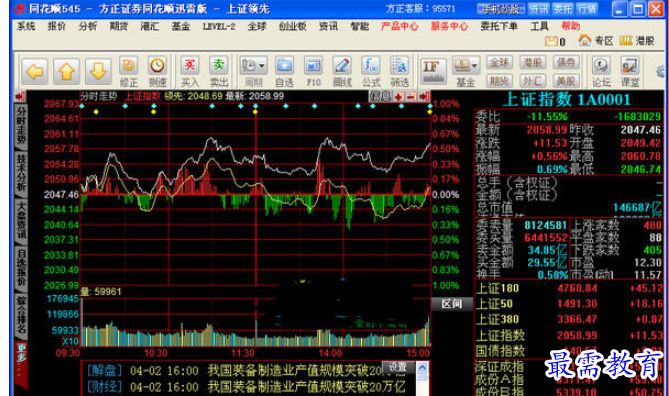Open the 报价 menu
The image size is (669, 396).
click(57, 26)
